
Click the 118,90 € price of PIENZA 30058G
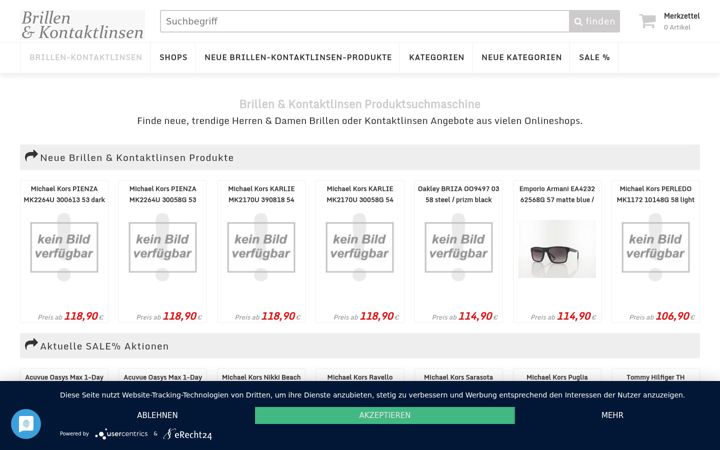(182, 316)
